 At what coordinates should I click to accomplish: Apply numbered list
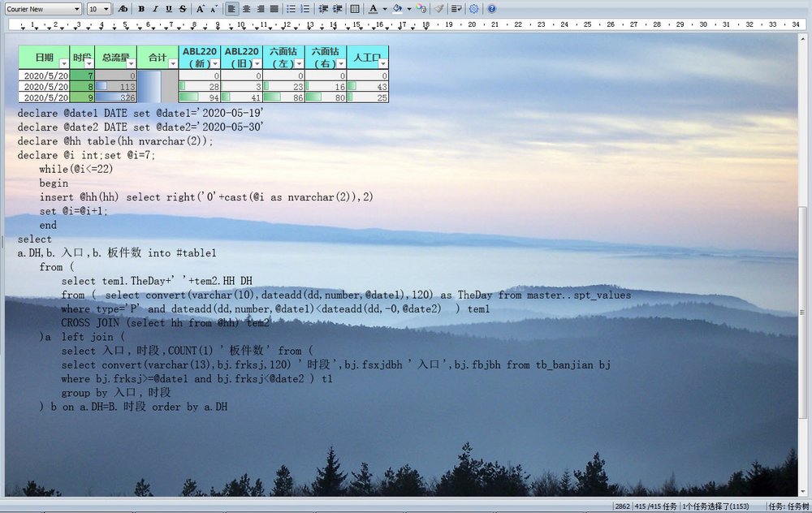pos(305,9)
